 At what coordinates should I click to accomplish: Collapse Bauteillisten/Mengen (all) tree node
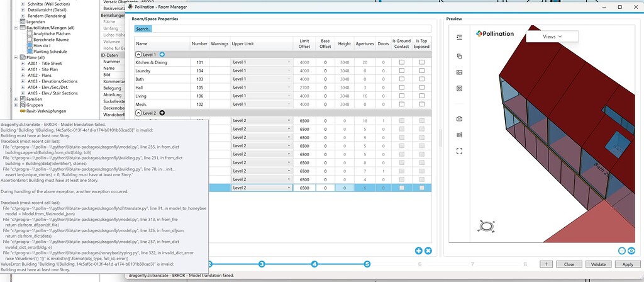(x=16, y=28)
